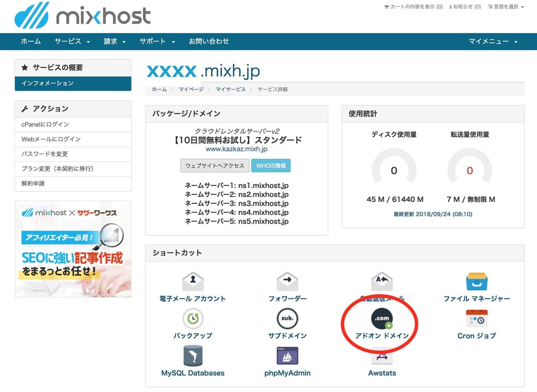The image size is (537, 392).
Task: Click the 45 M / 61440 M value
Action: point(395,200)
